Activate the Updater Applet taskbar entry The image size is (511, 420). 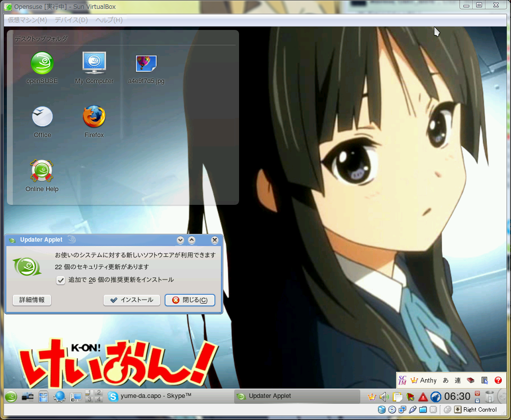pyautogui.click(x=297, y=396)
